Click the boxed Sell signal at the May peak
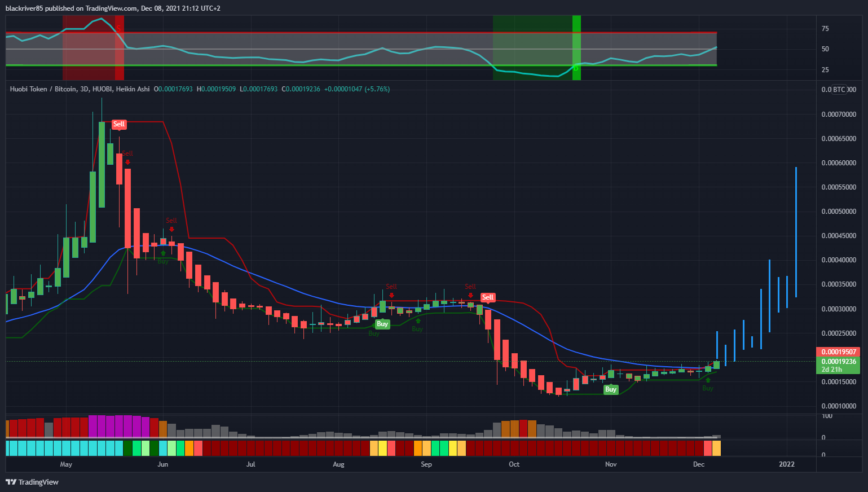The image size is (868, 492). 119,124
